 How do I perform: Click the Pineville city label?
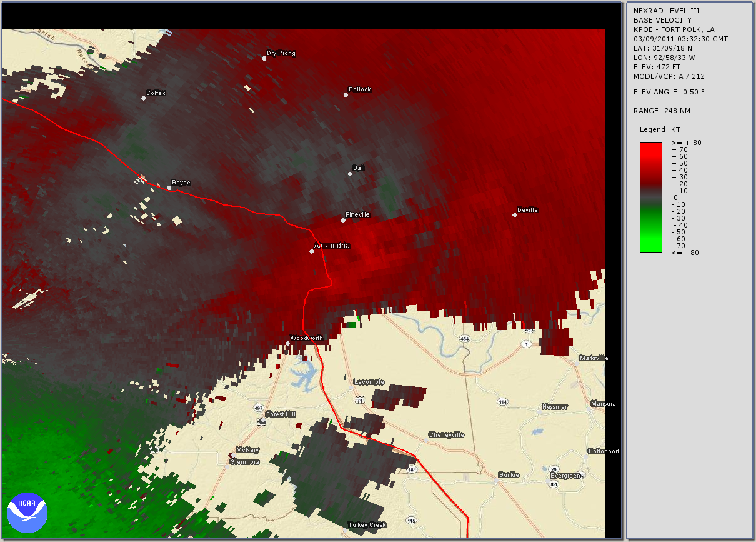pos(357,214)
